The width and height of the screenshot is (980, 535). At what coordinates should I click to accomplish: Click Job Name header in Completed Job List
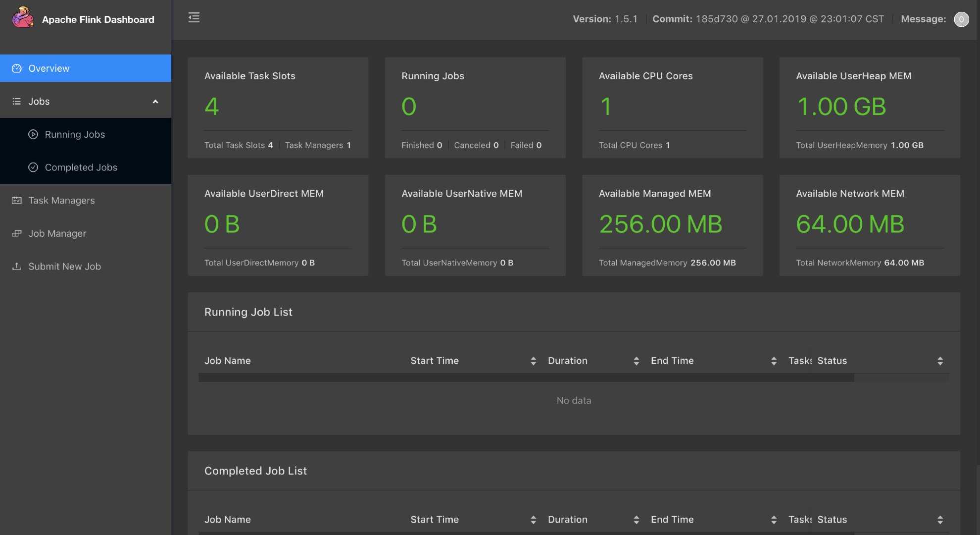228,520
